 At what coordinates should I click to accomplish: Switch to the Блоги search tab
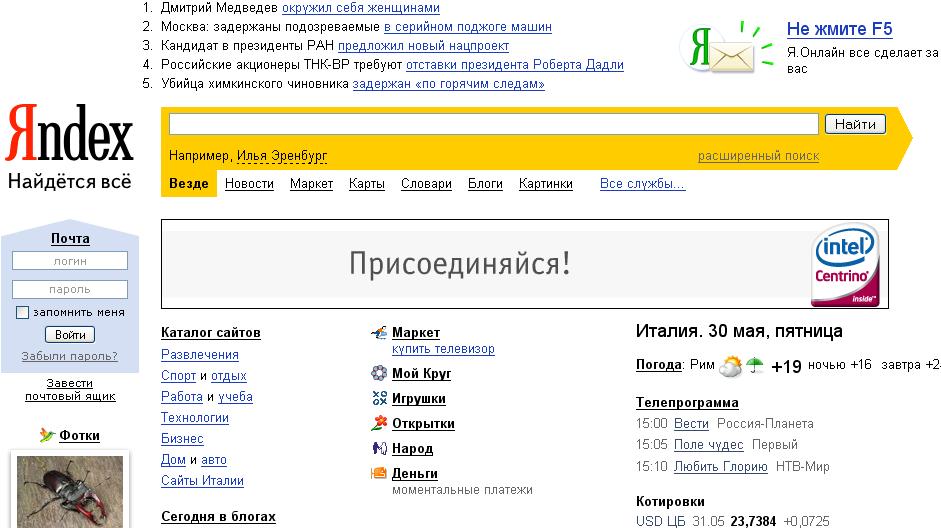[485, 184]
